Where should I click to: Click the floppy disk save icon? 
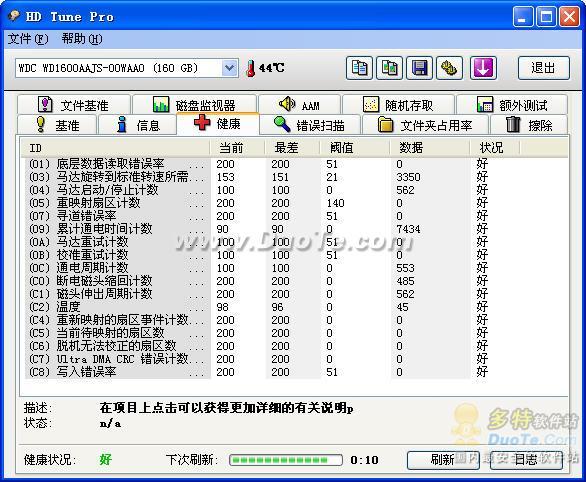pyautogui.click(x=420, y=68)
